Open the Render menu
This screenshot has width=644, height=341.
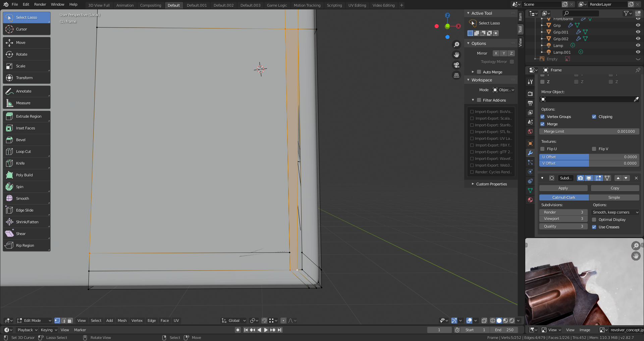pyautogui.click(x=40, y=4)
